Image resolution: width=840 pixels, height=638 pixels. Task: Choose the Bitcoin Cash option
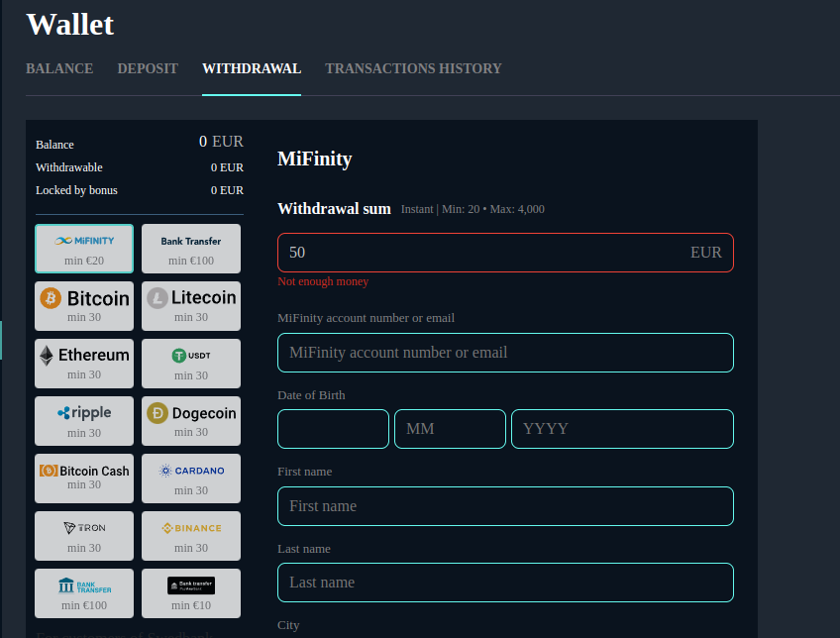point(84,478)
